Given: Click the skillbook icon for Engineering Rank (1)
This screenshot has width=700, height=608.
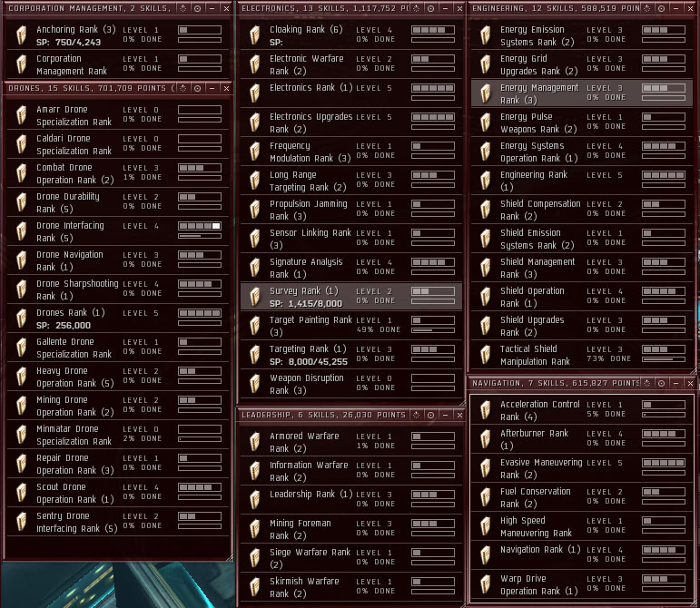Looking at the screenshot, I should 485,181.
